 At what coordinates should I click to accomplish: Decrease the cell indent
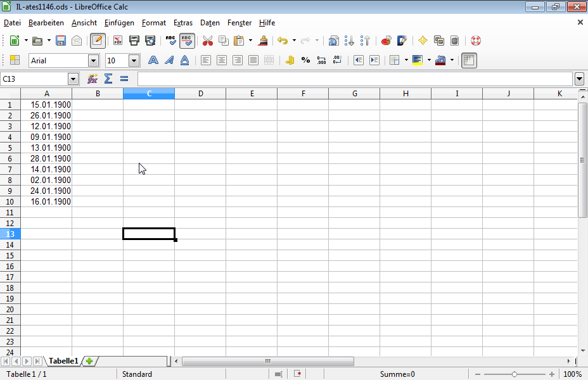tap(359, 60)
